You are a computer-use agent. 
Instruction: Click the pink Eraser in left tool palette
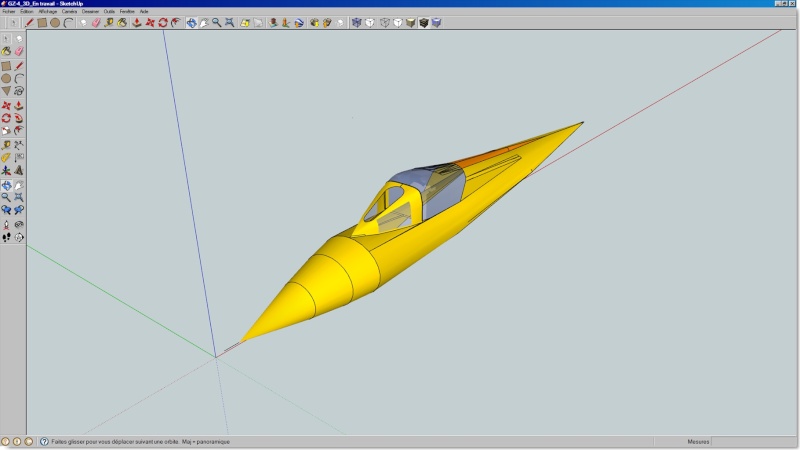pyautogui.click(x=19, y=51)
